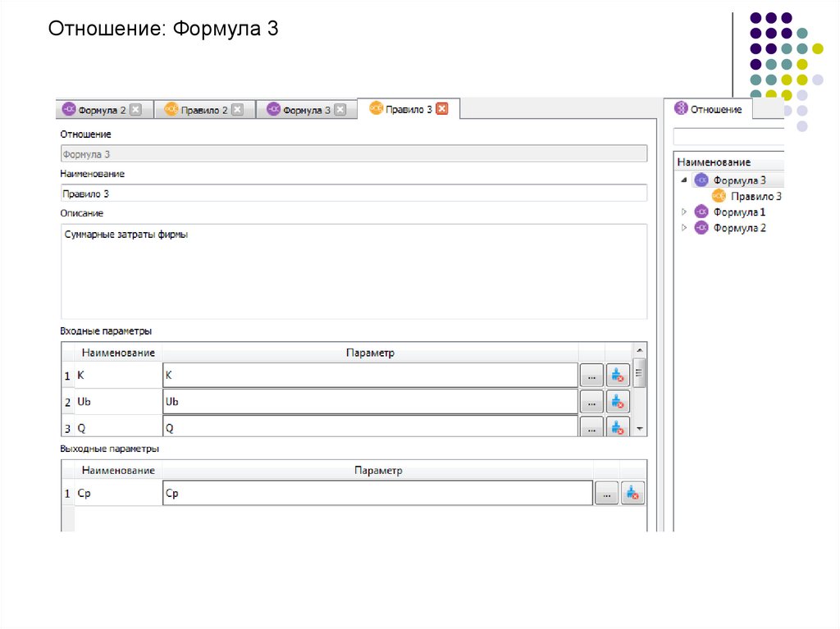The height and width of the screenshot is (629, 840).
Task: Click Параметр header in input parameters table
Action: click(370, 353)
